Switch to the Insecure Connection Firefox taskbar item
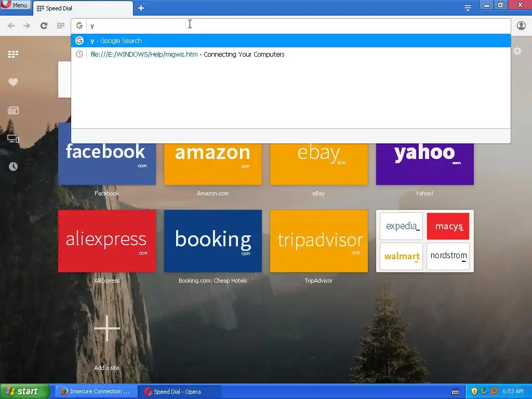 click(x=96, y=391)
